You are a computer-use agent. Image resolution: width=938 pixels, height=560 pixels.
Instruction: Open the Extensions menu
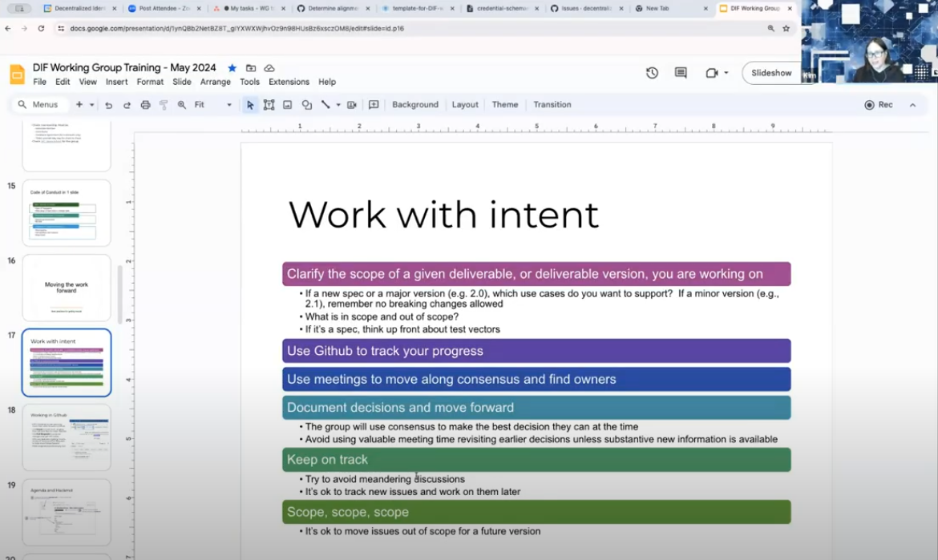coord(289,82)
